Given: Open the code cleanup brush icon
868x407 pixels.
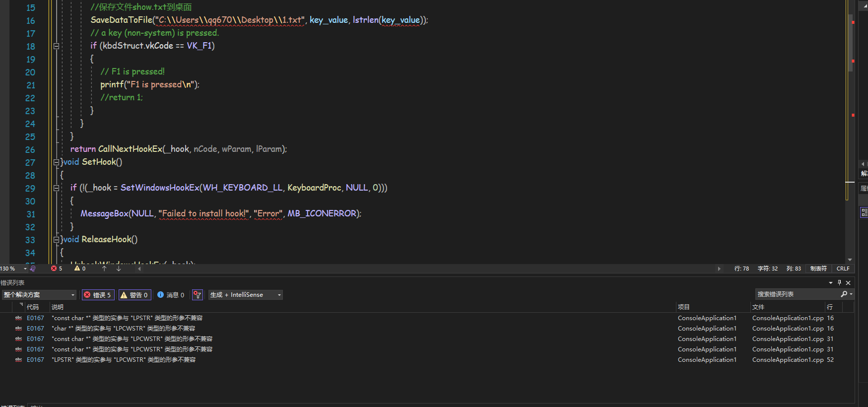Looking at the screenshot, I should point(33,269).
